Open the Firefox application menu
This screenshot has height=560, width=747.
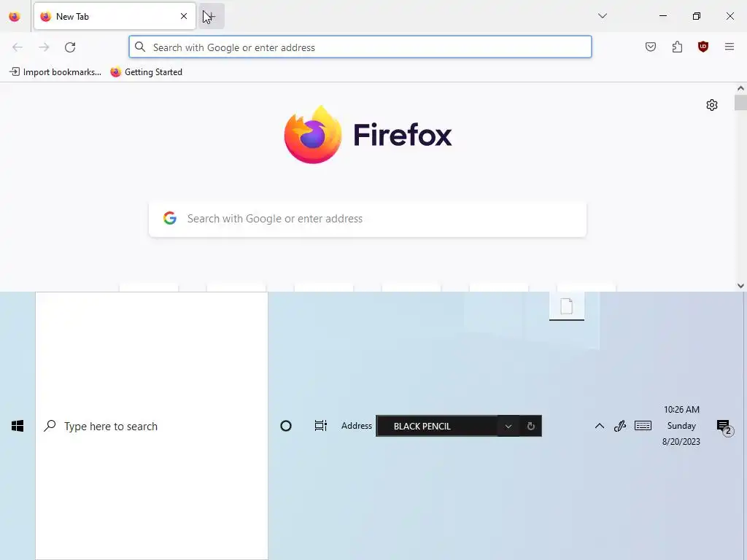729,47
